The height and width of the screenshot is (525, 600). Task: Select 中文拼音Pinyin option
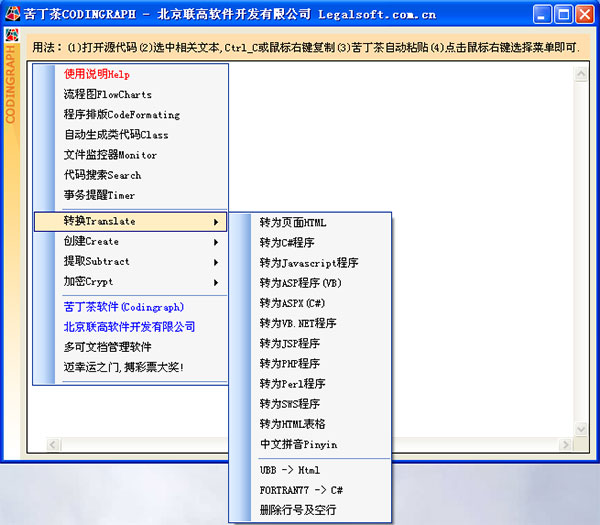310,444
